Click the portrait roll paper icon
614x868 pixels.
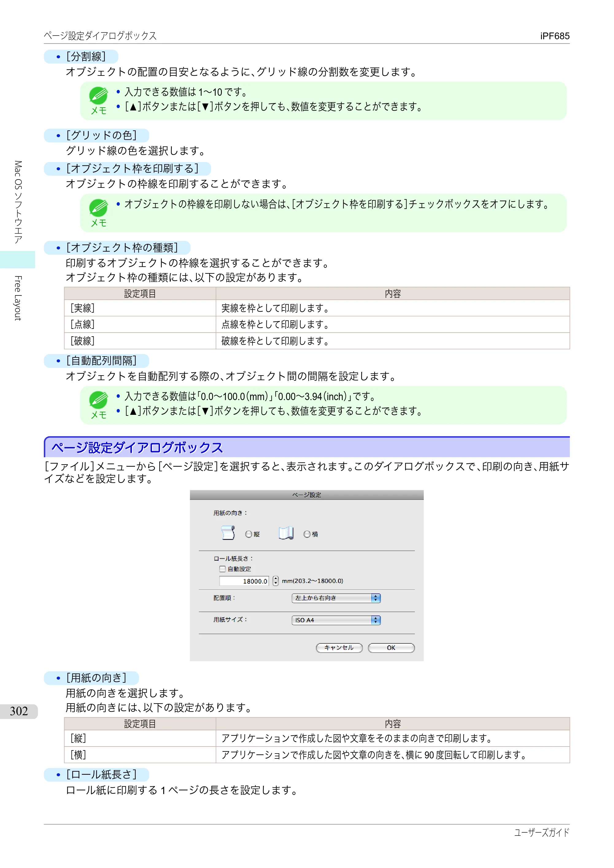(228, 533)
